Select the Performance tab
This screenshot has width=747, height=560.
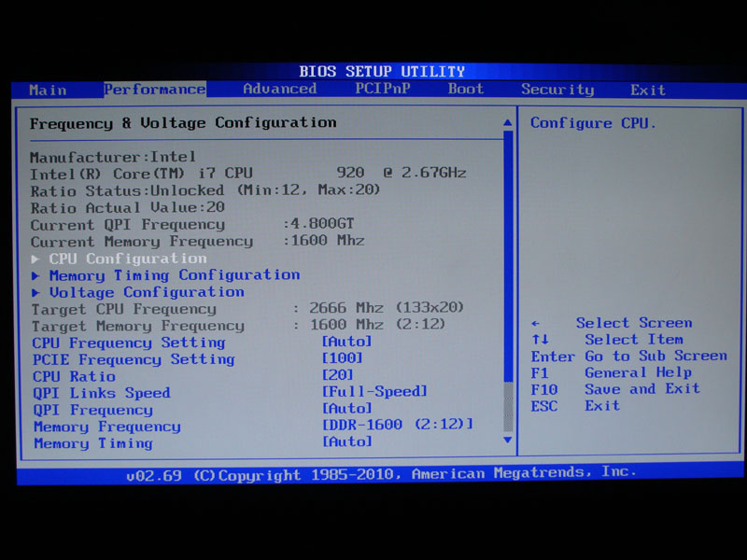[155, 89]
